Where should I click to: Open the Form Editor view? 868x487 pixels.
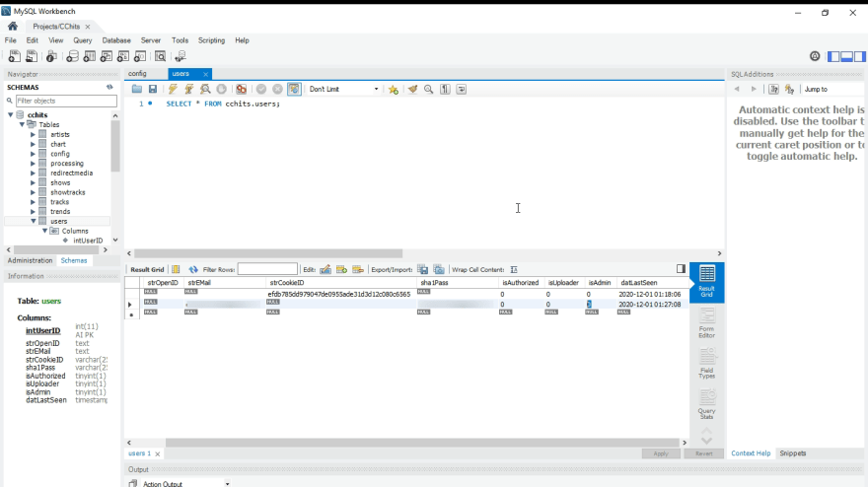(707, 323)
